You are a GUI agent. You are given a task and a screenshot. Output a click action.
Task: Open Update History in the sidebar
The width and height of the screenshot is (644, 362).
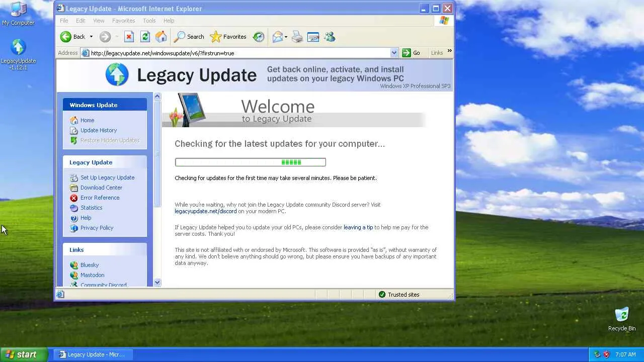99,130
